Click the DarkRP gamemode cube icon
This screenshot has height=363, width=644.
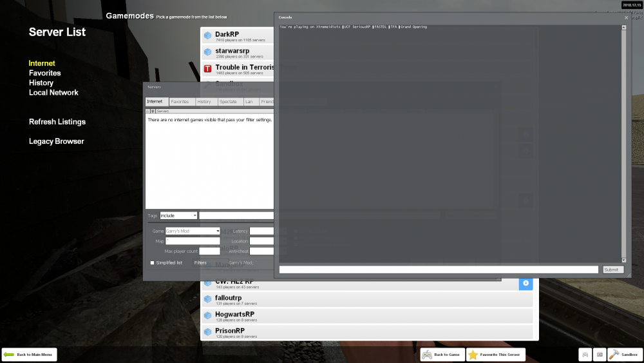click(208, 35)
